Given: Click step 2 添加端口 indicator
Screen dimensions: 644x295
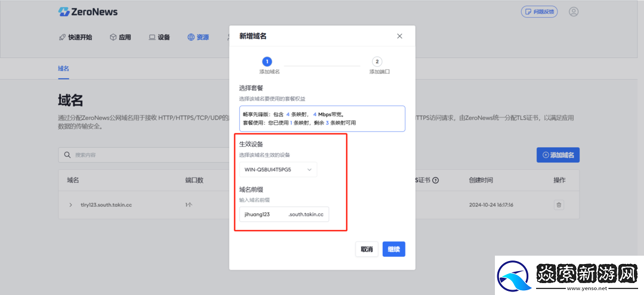Looking at the screenshot, I should (379, 66).
